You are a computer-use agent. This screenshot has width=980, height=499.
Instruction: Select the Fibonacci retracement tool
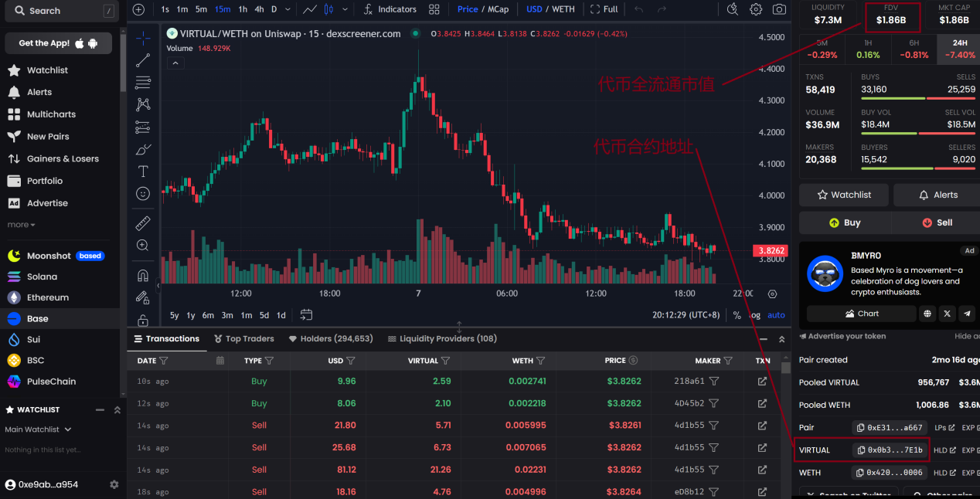143,83
